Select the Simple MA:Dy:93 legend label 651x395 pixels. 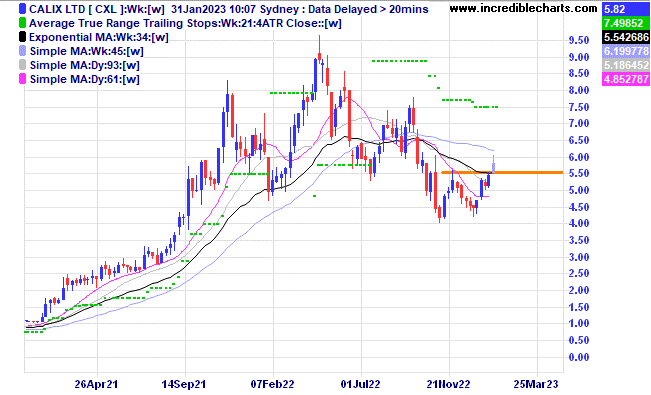85,65
